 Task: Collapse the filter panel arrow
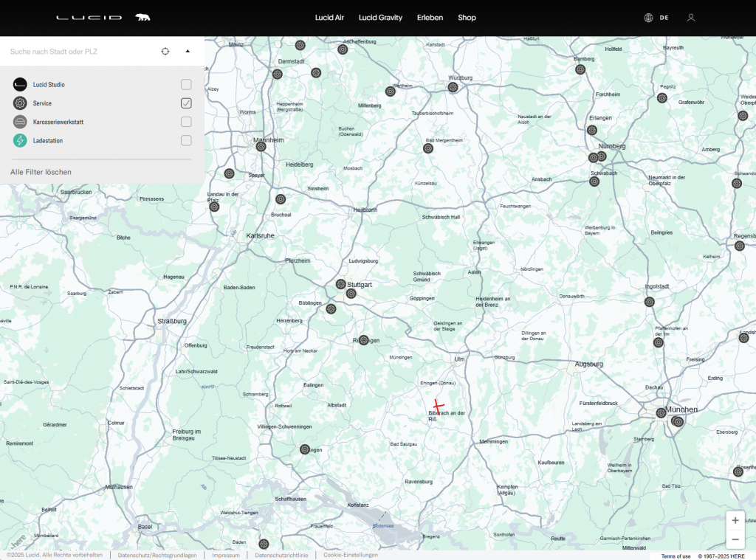coord(188,51)
